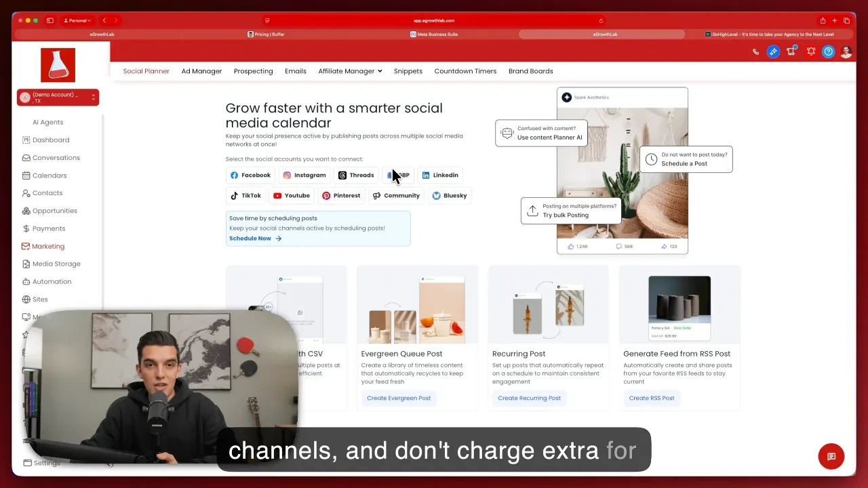Go forward with Safari's forward arrow
The width and height of the screenshot is (868, 488).
[x=116, y=20]
